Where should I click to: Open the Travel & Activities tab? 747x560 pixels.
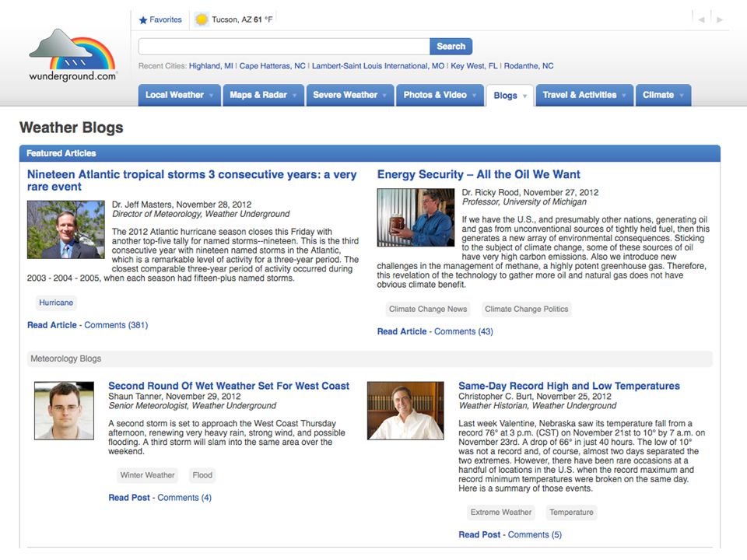pyautogui.click(x=584, y=95)
